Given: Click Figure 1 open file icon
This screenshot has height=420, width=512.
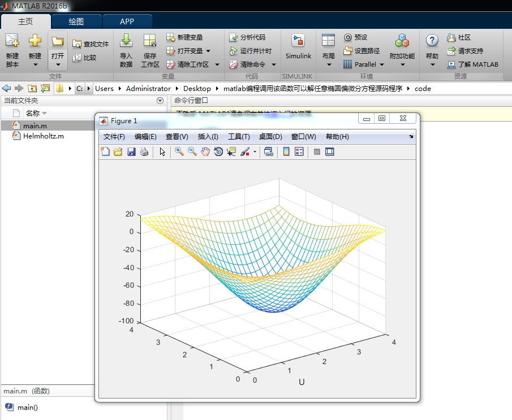Looking at the screenshot, I should click(x=118, y=151).
